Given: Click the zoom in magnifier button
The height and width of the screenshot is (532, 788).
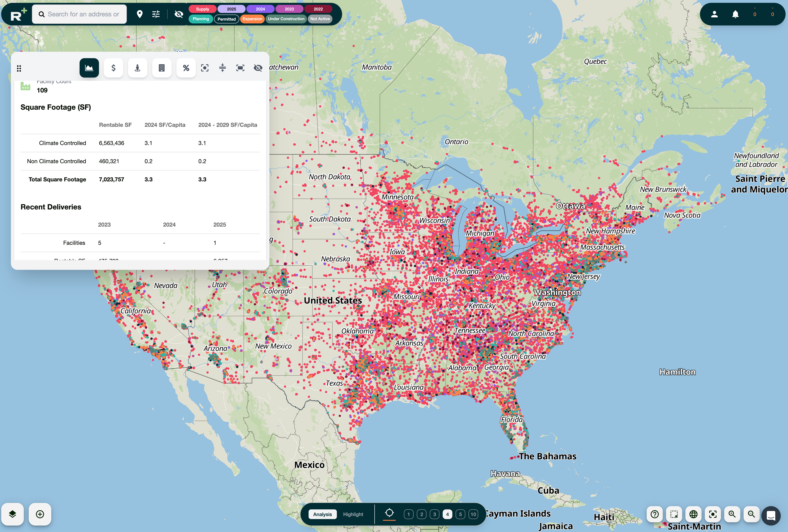Looking at the screenshot, I should coord(732,514).
